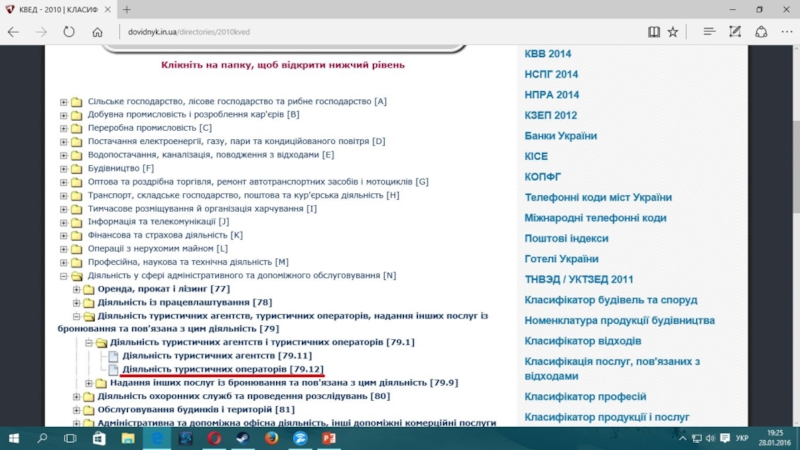Open the КЗЕП 2012 link
This screenshot has height=450, width=800.
tap(551, 115)
